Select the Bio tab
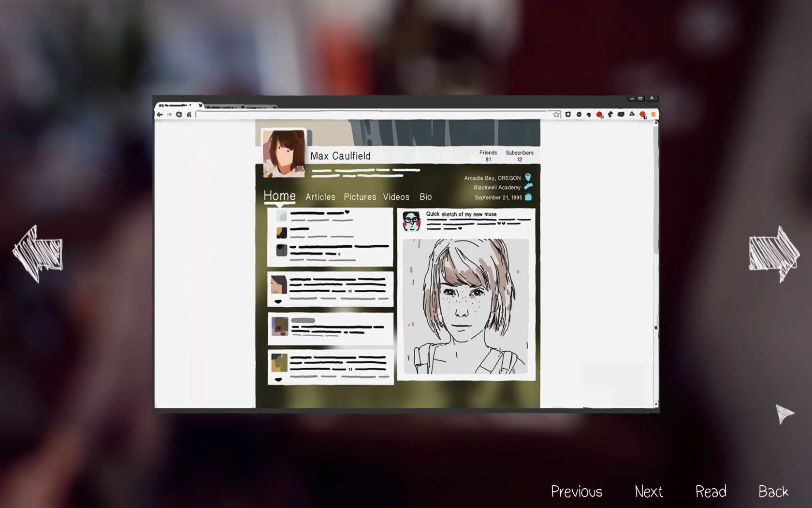 (425, 197)
